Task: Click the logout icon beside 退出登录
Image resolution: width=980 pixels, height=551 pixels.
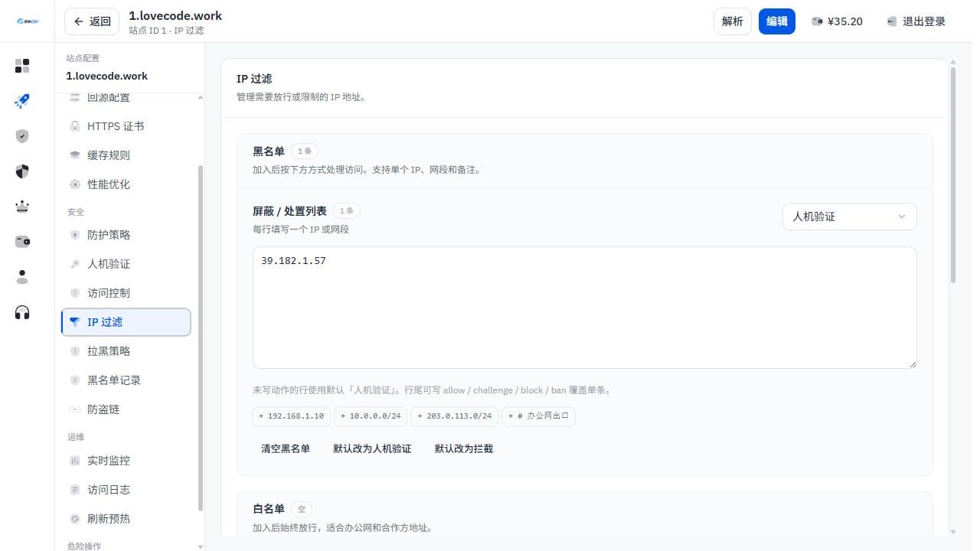Action: pos(892,21)
